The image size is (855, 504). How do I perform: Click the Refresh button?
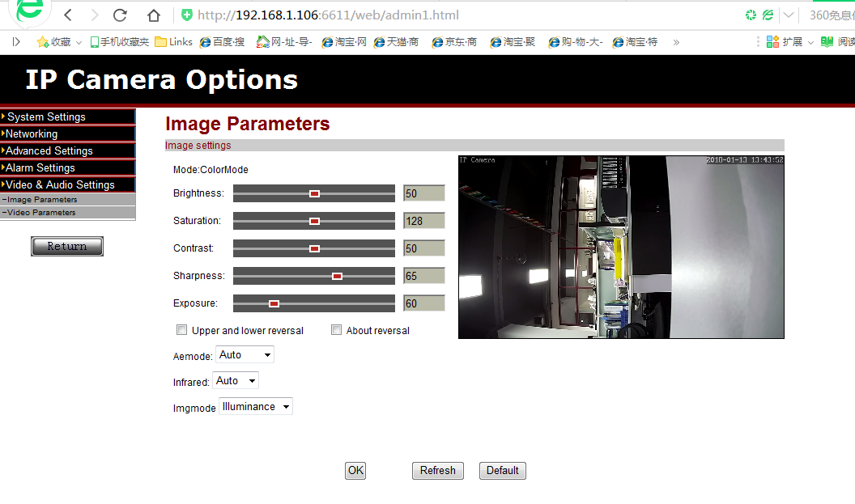coord(438,471)
